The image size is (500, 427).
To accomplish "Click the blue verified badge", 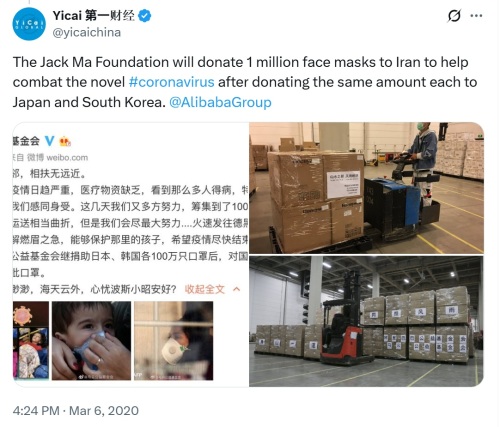I will 144,16.
